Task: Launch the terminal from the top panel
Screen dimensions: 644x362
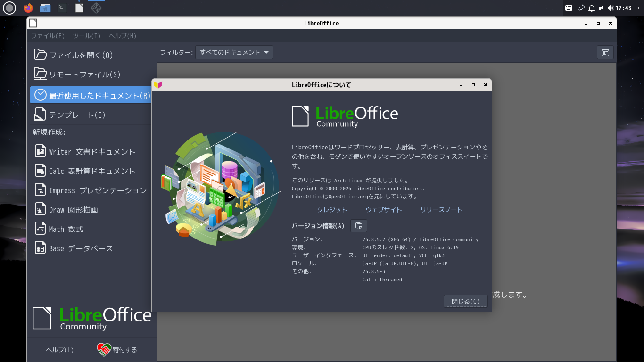Action: 62,8
